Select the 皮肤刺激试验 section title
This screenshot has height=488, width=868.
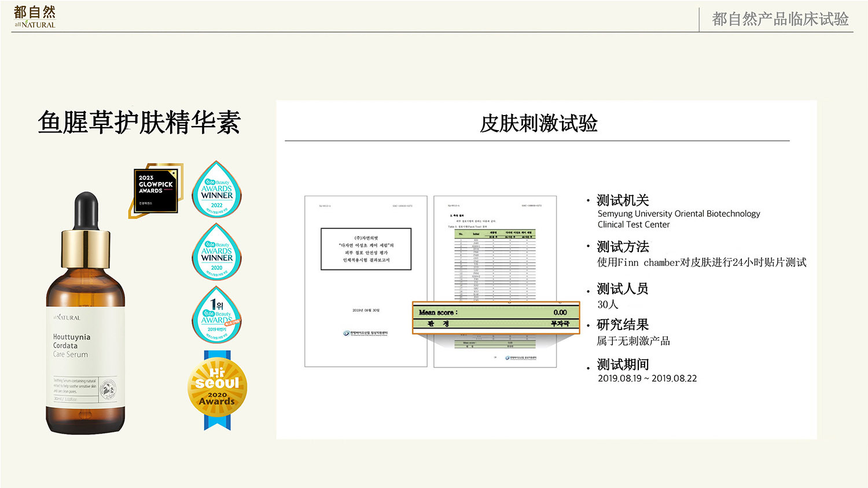point(538,123)
